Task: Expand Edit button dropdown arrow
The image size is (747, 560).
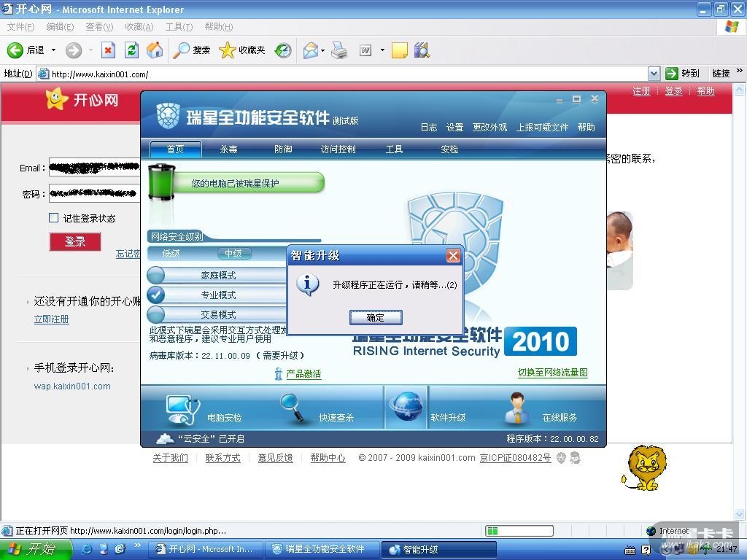Action: tap(382, 50)
